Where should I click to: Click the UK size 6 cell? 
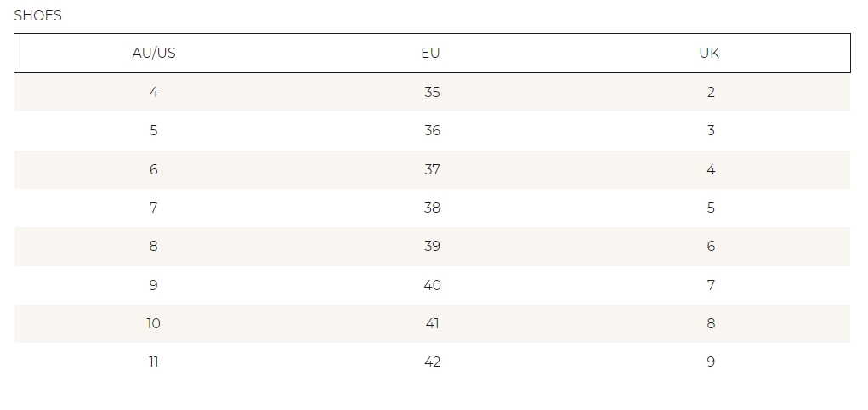711,246
